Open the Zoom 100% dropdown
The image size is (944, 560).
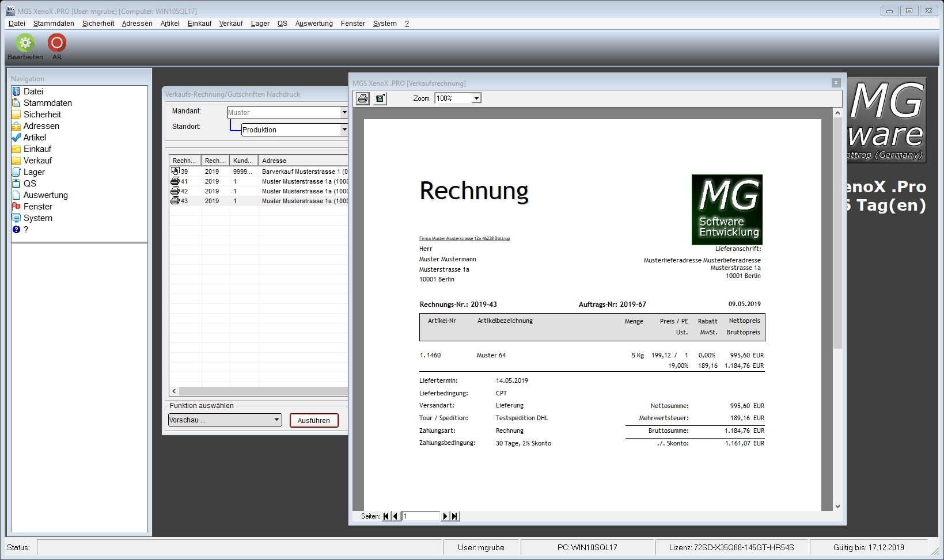476,98
